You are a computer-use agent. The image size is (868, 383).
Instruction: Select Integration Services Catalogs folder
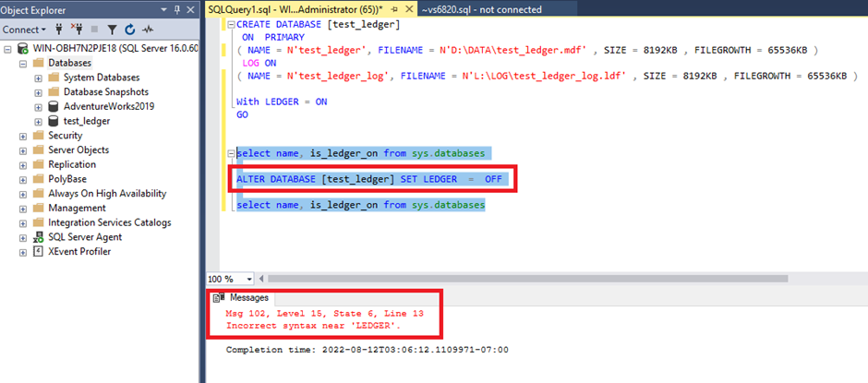[109, 222]
